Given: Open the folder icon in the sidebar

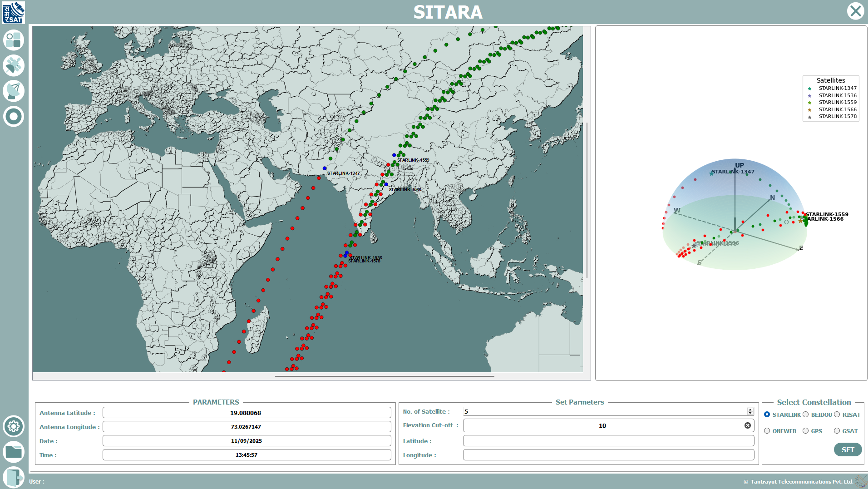Looking at the screenshot, I should (14, 452).
